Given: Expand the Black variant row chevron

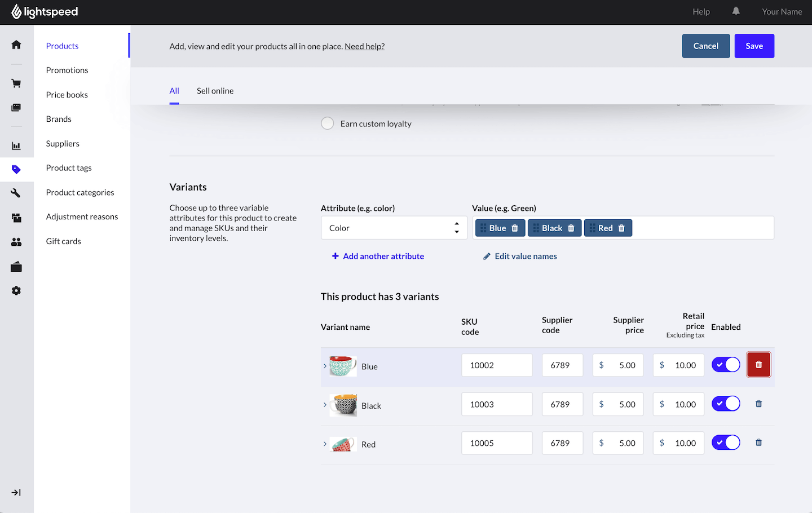Looking at the screenshot, I should (325, 405).
